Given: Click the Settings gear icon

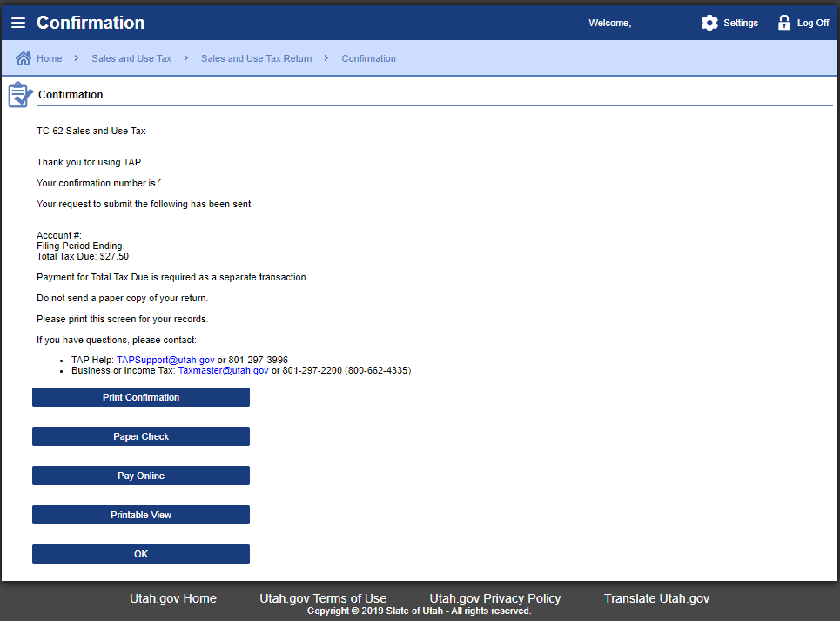Looking at the screenshot, I should (709, 23).
